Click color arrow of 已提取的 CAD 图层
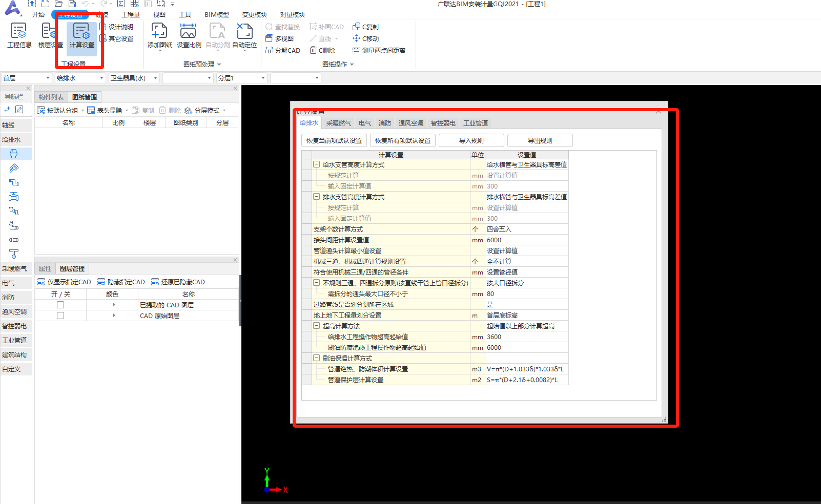This screenshot has width=821, height=504. (x=114, y=305)
